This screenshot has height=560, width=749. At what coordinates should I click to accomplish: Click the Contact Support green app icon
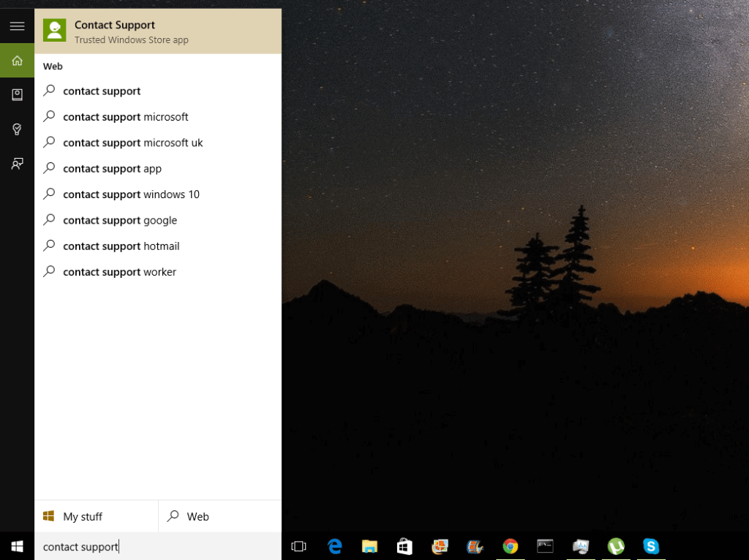click(54, 31)
